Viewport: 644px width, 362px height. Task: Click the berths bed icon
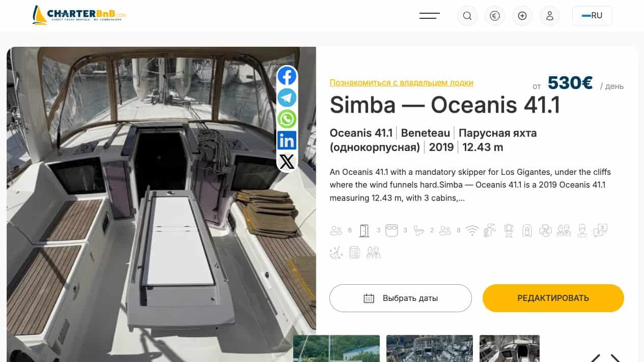391,231
